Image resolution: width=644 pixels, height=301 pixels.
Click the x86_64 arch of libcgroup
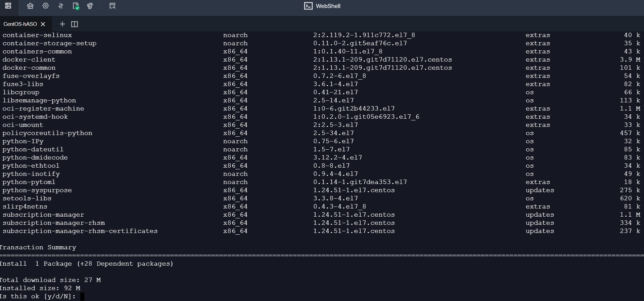click(x=235, y=92)
